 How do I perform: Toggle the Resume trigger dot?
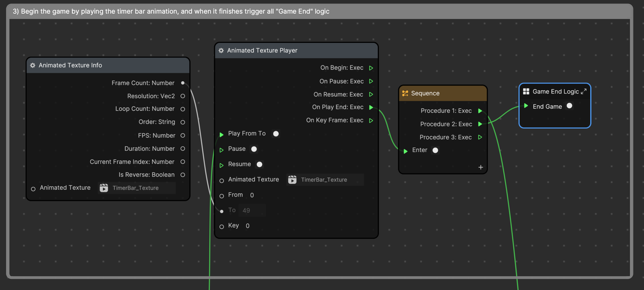(x=260, y=164)
